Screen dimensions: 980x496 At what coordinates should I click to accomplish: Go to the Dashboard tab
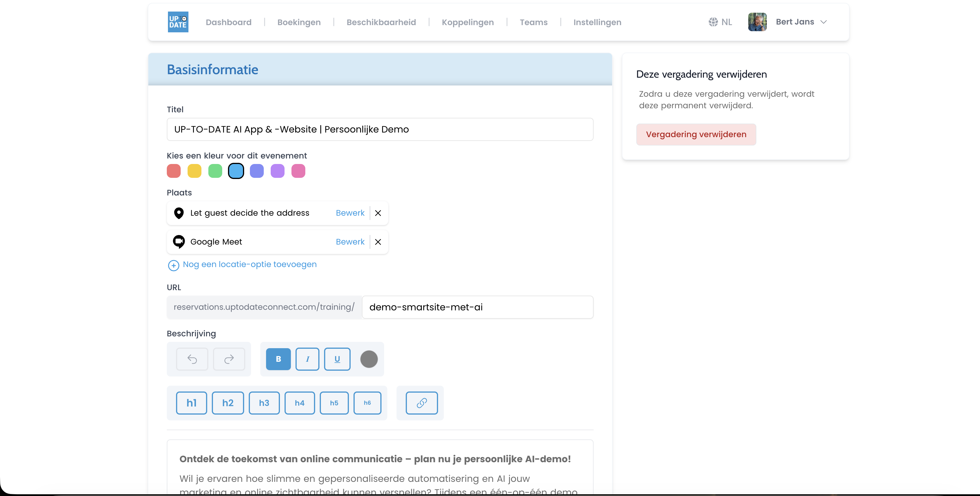(229, 22)
